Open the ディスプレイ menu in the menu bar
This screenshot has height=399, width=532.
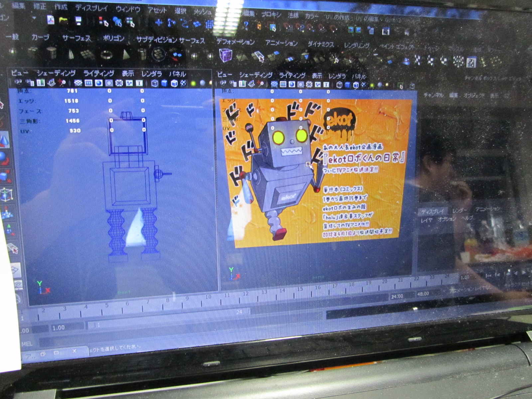(91, 8)
